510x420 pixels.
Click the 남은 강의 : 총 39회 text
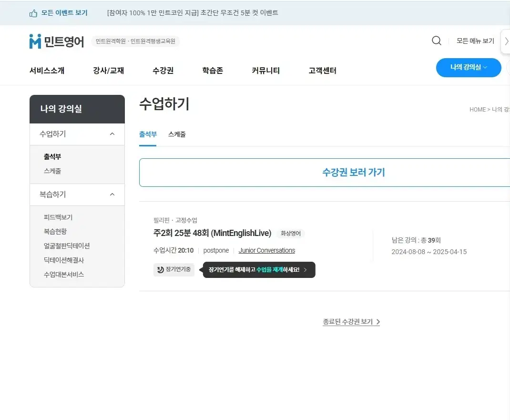click(x=416, y=240)
